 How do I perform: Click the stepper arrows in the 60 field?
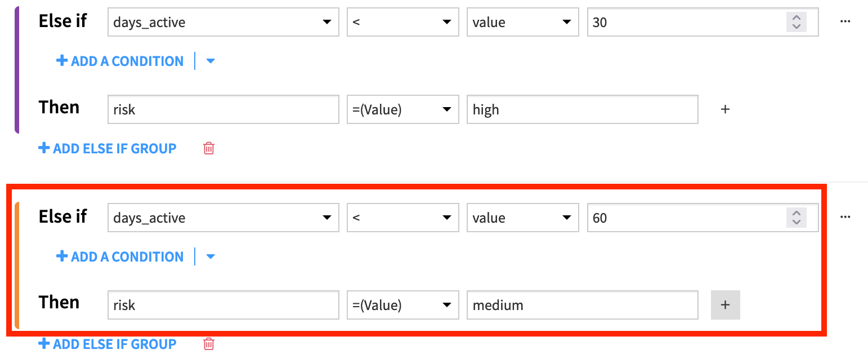[x=796, y=218]
